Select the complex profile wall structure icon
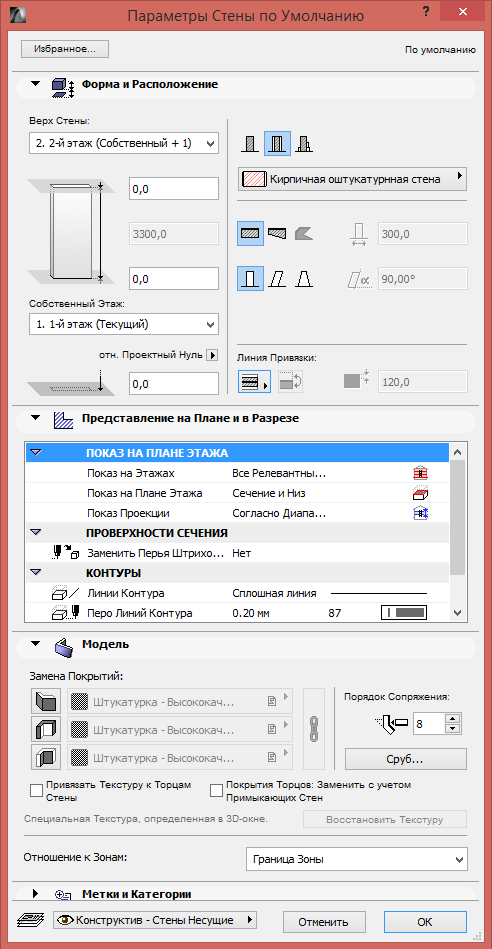 pyautogui.click(x=304, y=144)
